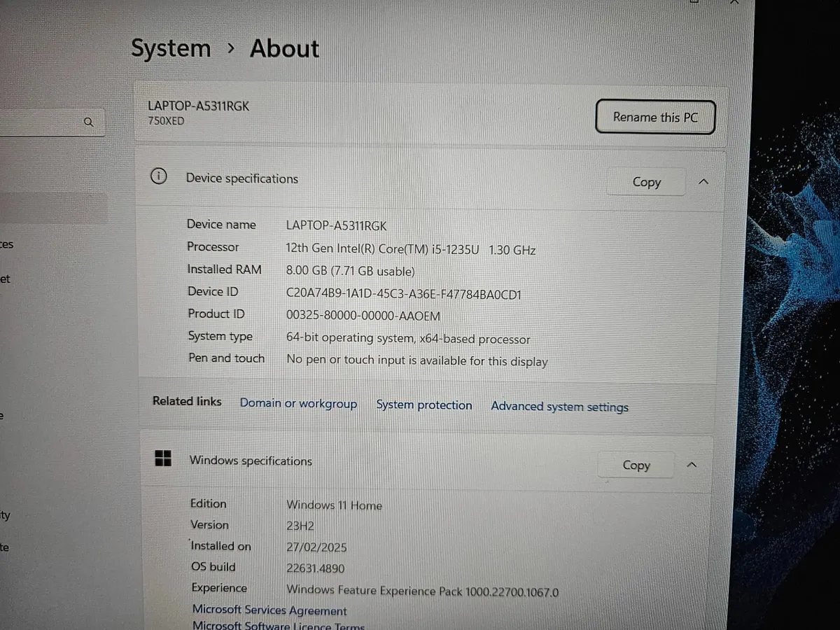Open Domain or workgroup link

(x=298, y=404)
